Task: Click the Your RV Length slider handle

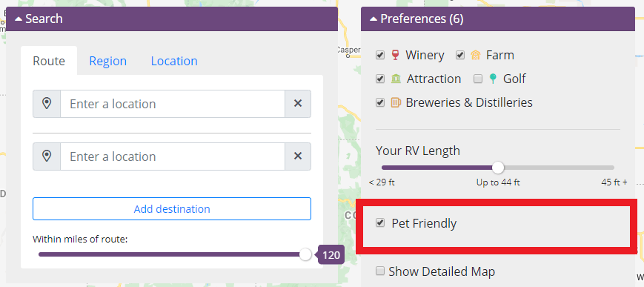Action: pyautogui.click(x=498, y=168)
